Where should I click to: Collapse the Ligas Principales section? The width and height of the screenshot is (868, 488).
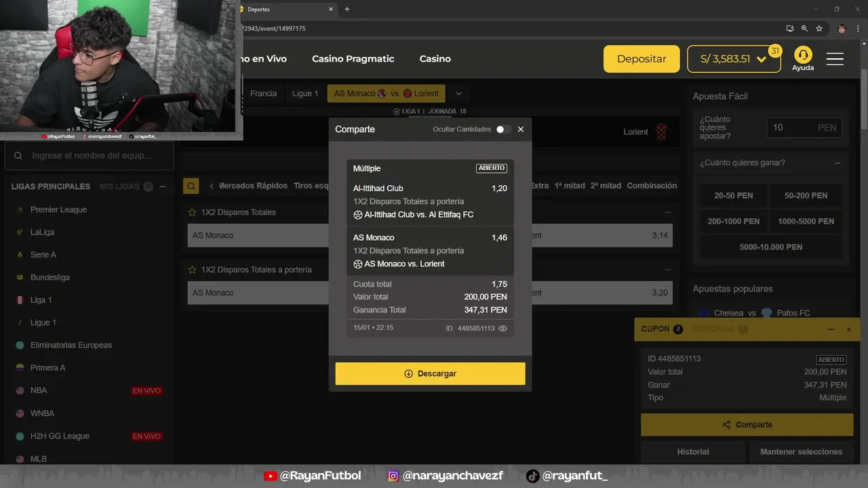pyautogui.click(x=163, y=186)
